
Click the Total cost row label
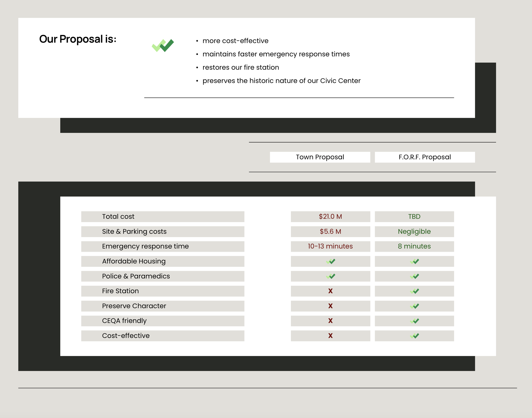coord(118,217)
